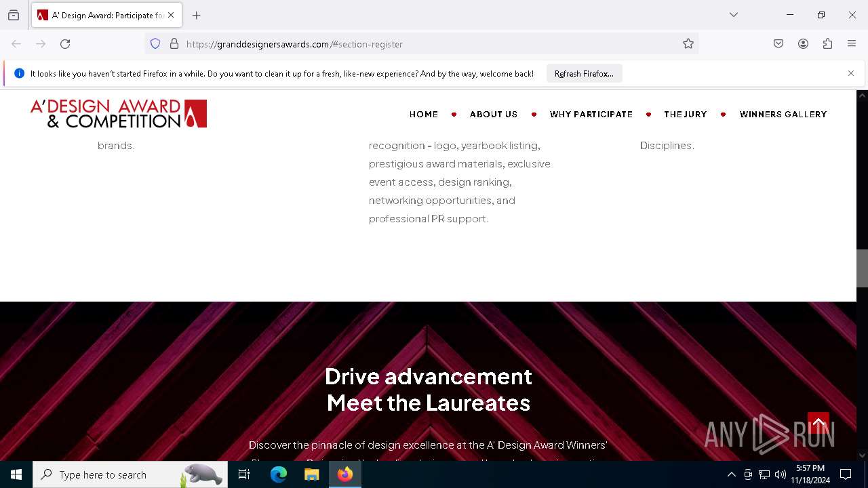Image resolution: width=868 pixels, height=488 pixels.
Task: View site security padlock info
Action: point(174,44)
